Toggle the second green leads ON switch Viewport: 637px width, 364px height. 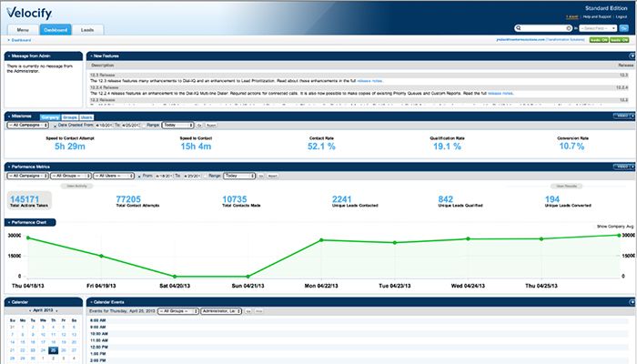[x=618, y=41]
